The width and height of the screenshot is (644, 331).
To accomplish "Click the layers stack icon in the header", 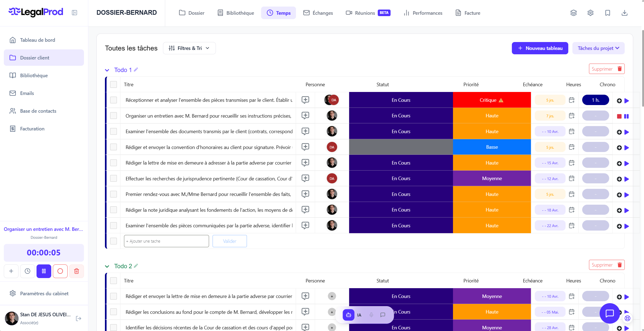I will tap(573, 13).
